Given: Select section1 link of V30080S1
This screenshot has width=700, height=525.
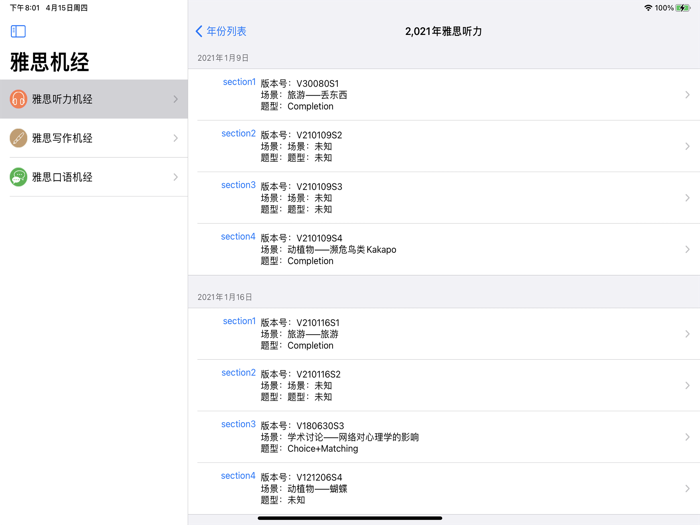Looking at the screenshot, I should 239,82.
